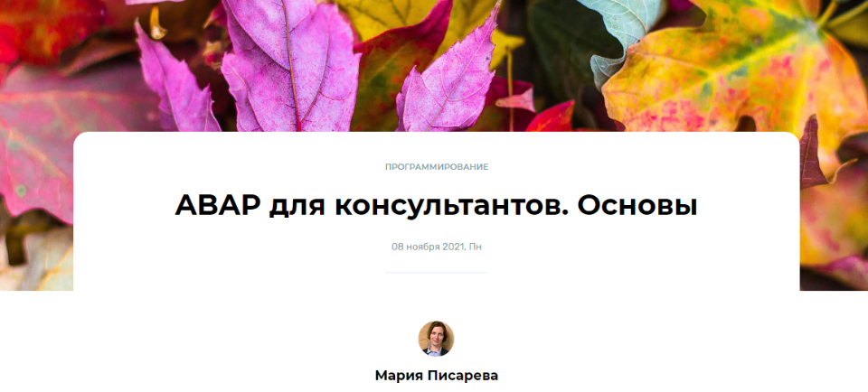Click Мария Писарева's round avatar photo
The height and width of the screenshot is (392, 868).
coord(436,339)
